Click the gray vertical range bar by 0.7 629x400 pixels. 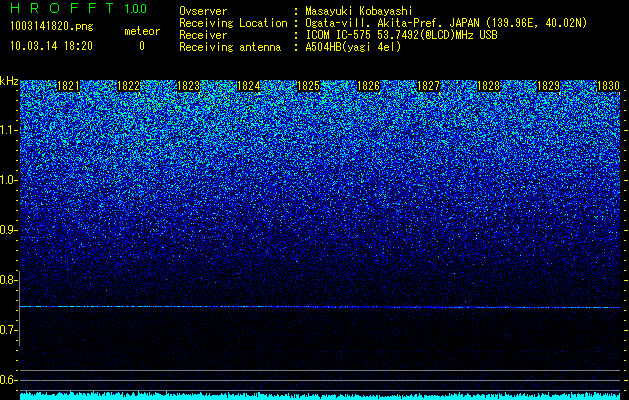(x=20, y=308)
